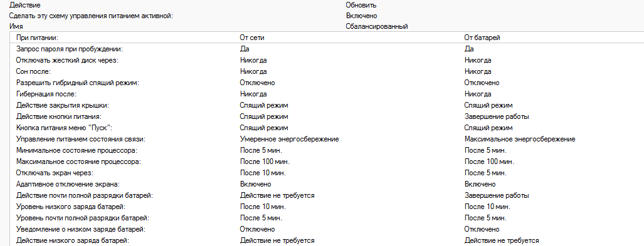Click 'Спящий режим' under От сети for lid close
644x246 pixels.
tap(264, 105)
